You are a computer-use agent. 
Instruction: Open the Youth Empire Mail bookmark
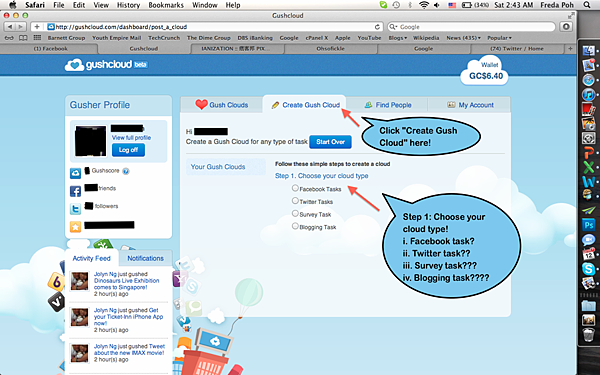coord(117,38)
